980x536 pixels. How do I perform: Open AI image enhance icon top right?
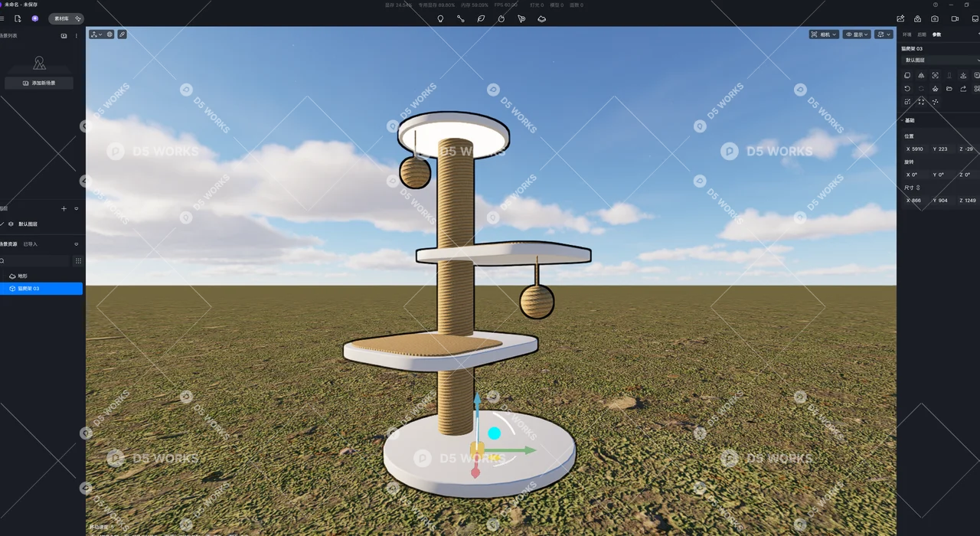point(900,18)
